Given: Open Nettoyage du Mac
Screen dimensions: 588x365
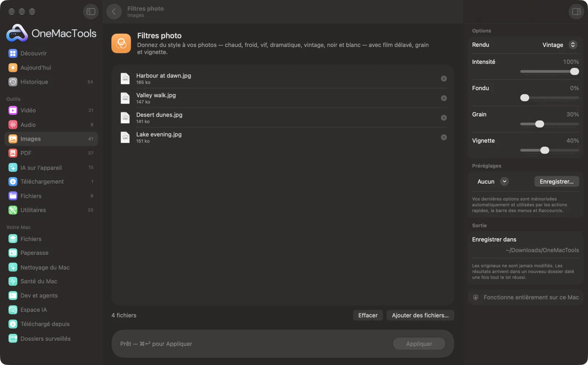Looking at the screenshot, I should pyautogui.click(x=51, y=267).
